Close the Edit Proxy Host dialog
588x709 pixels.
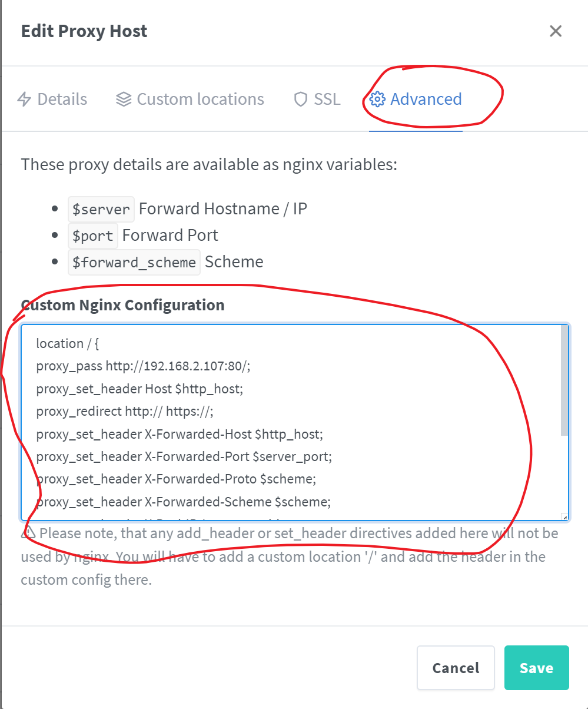(556, 31)
